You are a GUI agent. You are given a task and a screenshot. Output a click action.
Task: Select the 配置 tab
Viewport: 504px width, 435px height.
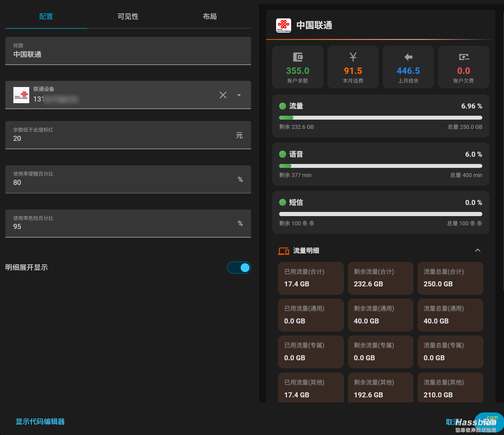pyautogui.click(x=46, y=16)
